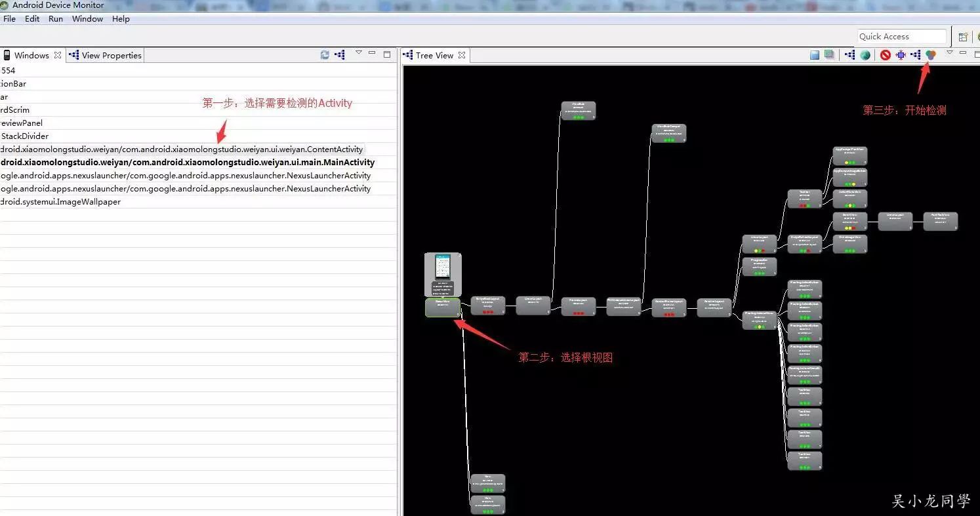980x516 pixels.
Task: Close the Tree View tab with its X
Action: click(x=462, y=55)
